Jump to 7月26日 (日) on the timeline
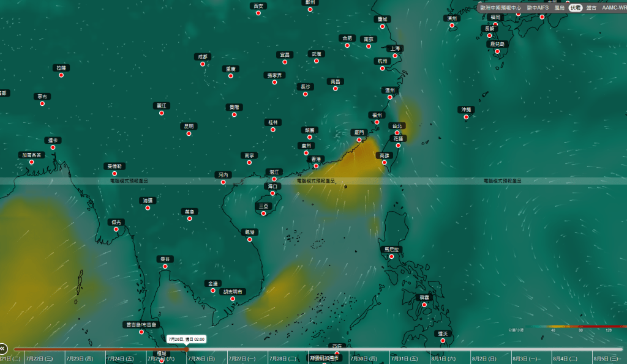 201,358
